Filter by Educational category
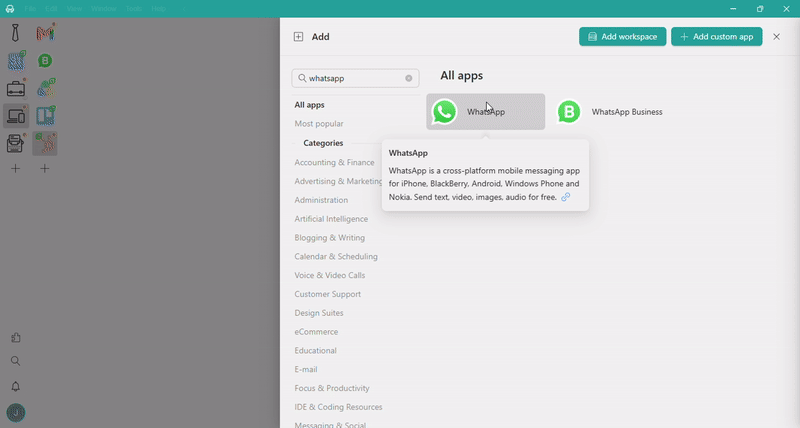Viewport: 800px width, 428px height. [x=315, y=351]
